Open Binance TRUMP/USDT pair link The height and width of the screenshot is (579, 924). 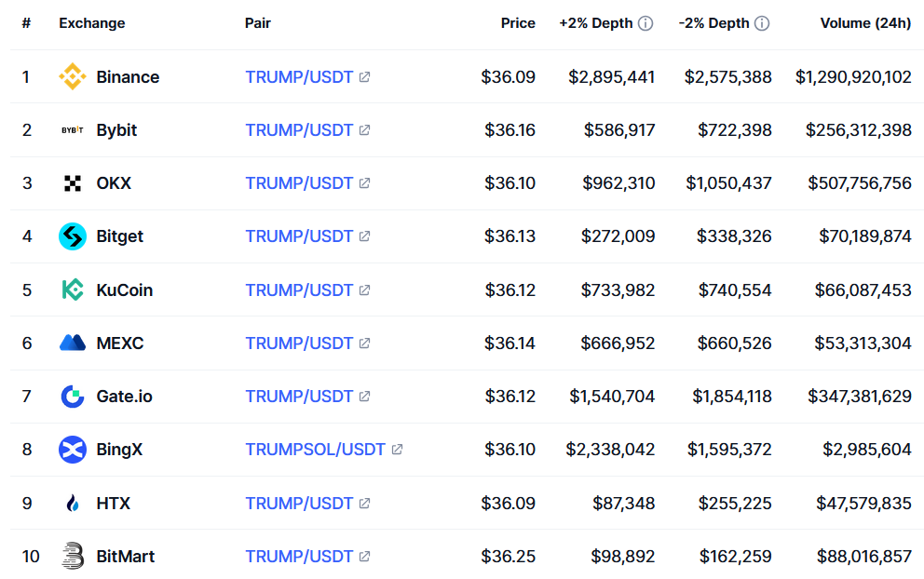[299, 77]
